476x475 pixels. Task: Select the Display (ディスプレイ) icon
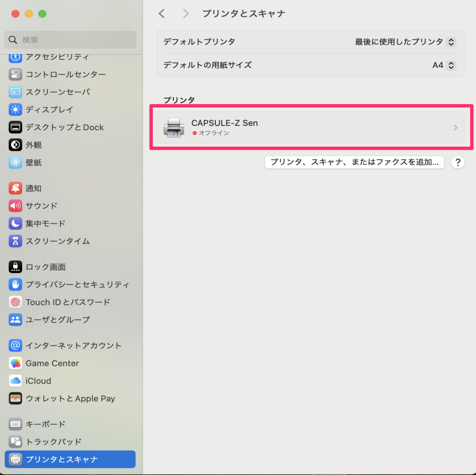(15, 109)
